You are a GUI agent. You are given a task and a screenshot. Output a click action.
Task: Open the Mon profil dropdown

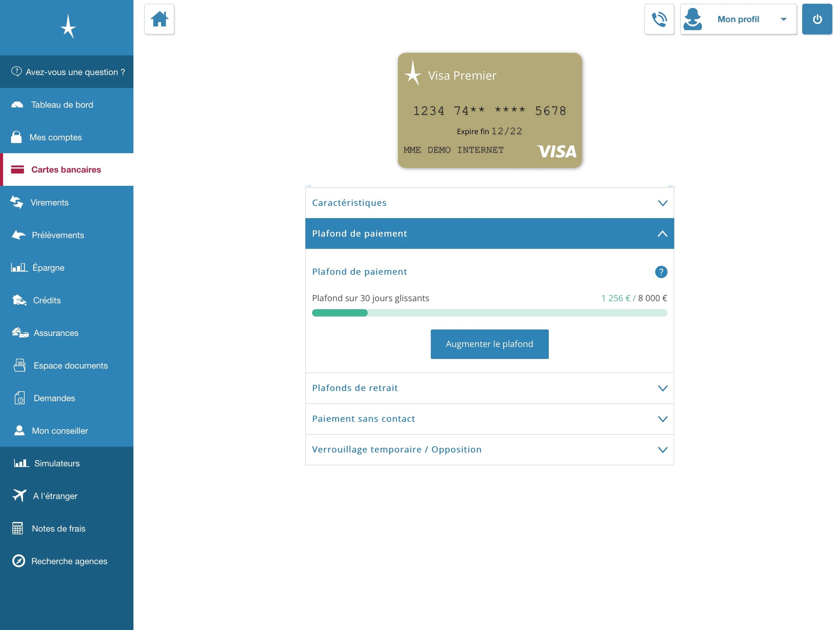click(738, 19)
